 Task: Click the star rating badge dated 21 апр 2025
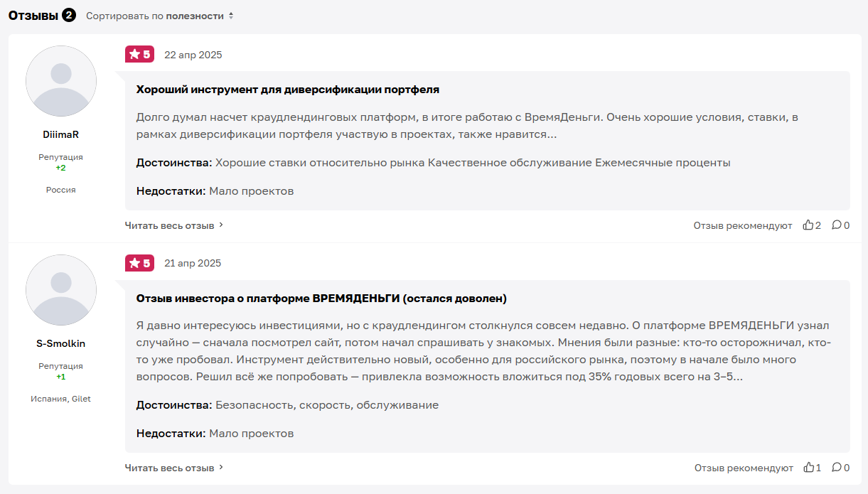(x=139, y=262)
